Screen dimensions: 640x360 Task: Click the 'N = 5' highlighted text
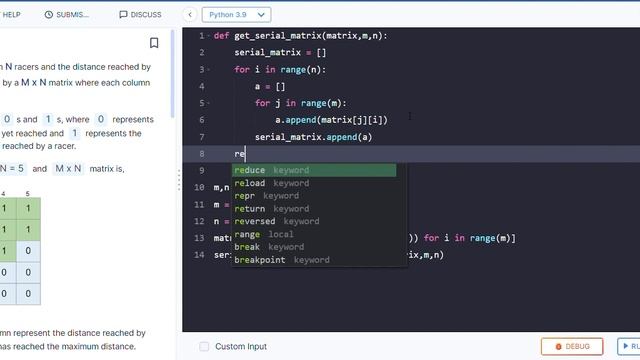point(12,169)
